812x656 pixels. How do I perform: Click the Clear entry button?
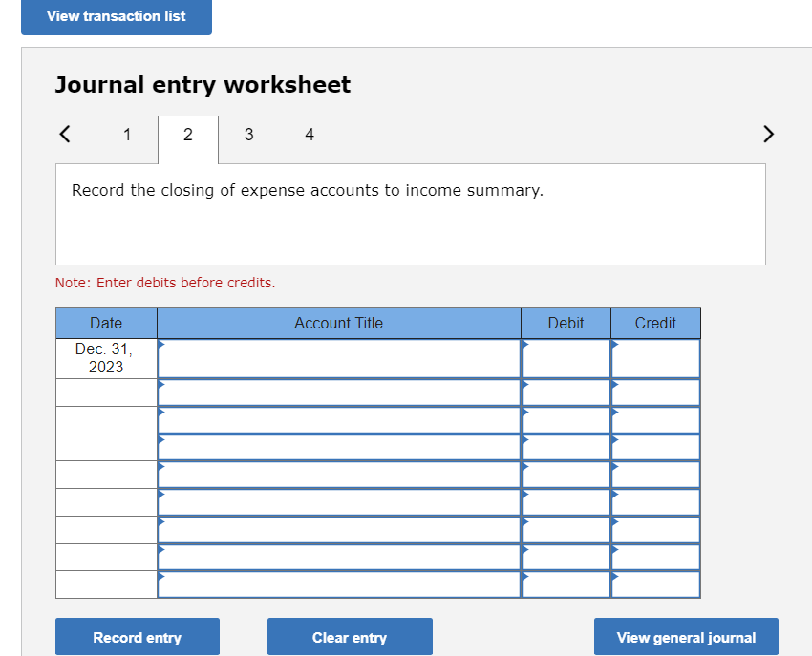coord(350,637)
